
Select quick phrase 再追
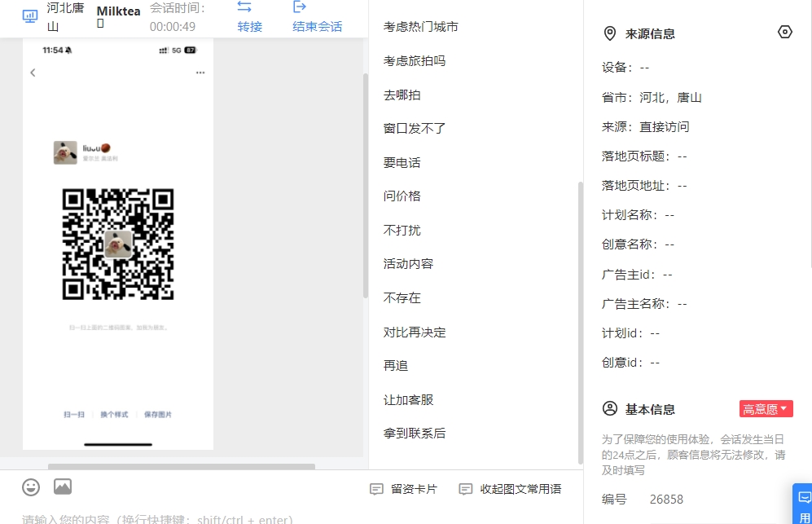coord(396,365)
